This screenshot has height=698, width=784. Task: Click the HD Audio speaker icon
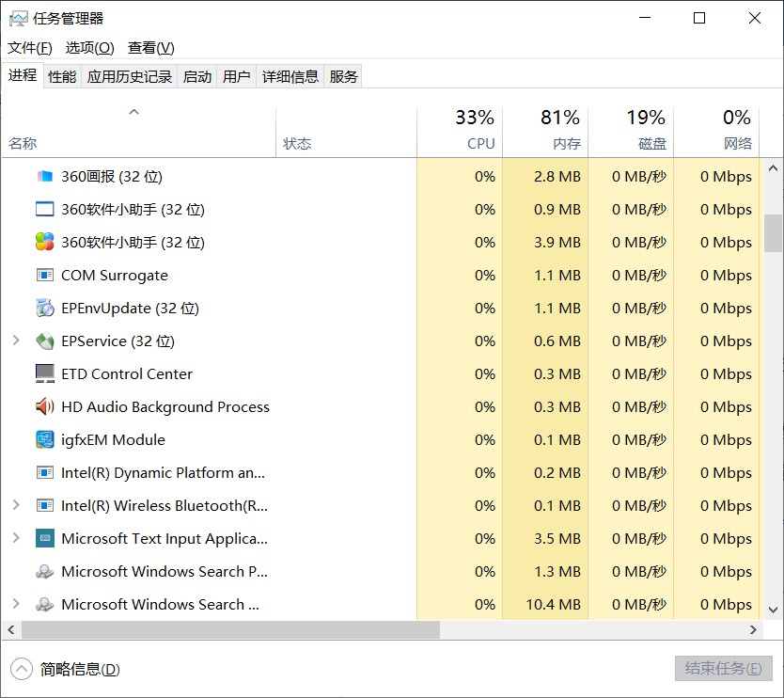coord(45,406)
